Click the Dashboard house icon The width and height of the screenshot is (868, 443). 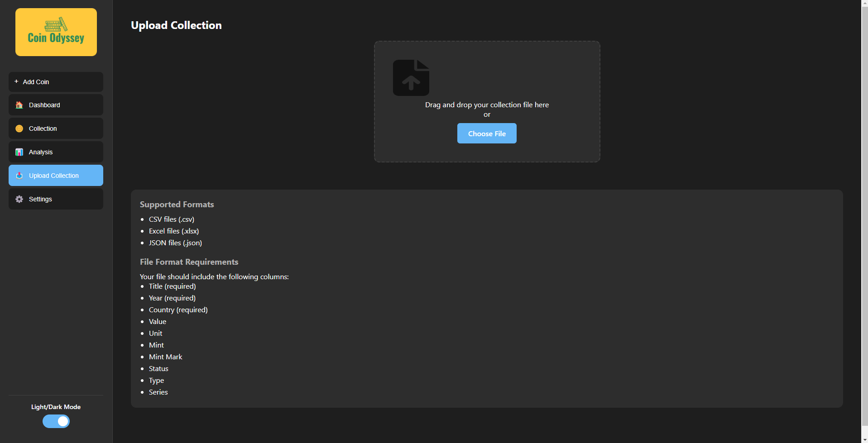point(19,105)
